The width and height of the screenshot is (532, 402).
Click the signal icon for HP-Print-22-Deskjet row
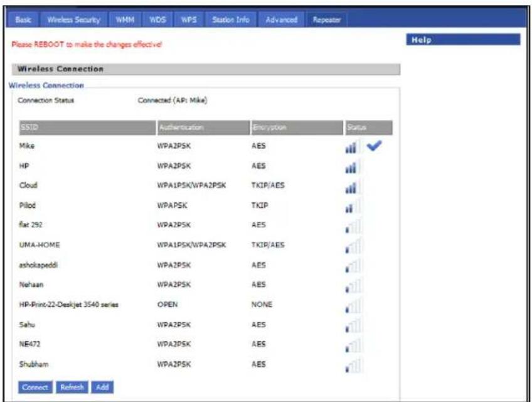click(x=353, y=306)
